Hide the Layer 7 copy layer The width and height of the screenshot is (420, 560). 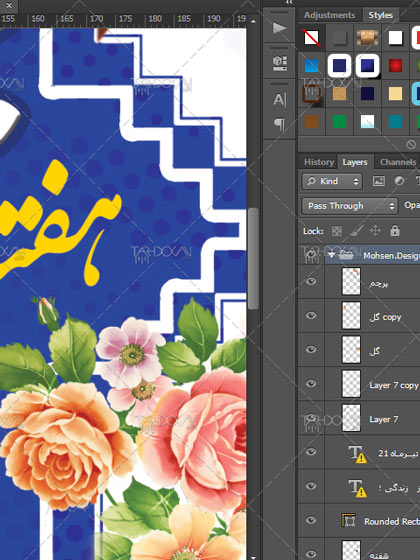coord(311,384)
